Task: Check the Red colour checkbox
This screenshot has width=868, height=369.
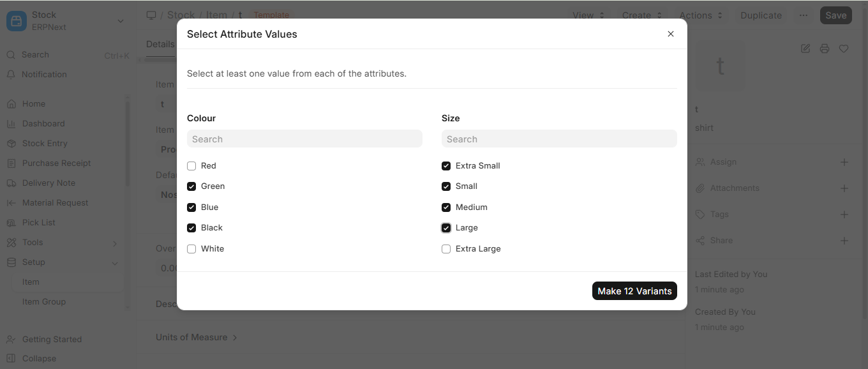Action: (191, 166)
